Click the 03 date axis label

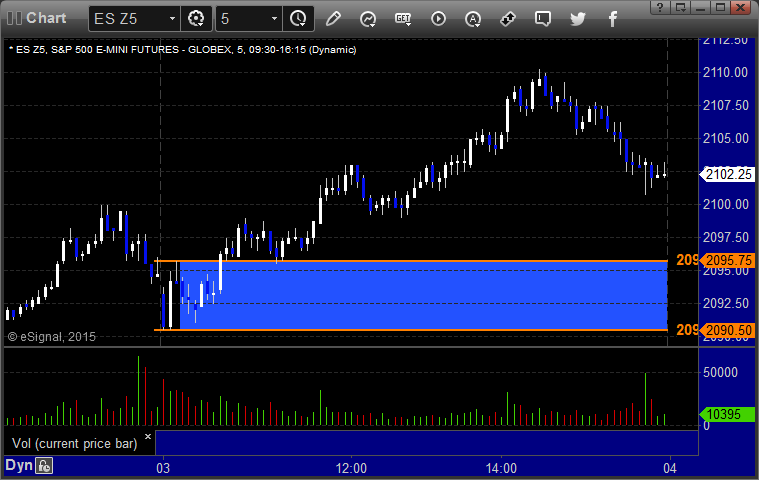[163, 468]
